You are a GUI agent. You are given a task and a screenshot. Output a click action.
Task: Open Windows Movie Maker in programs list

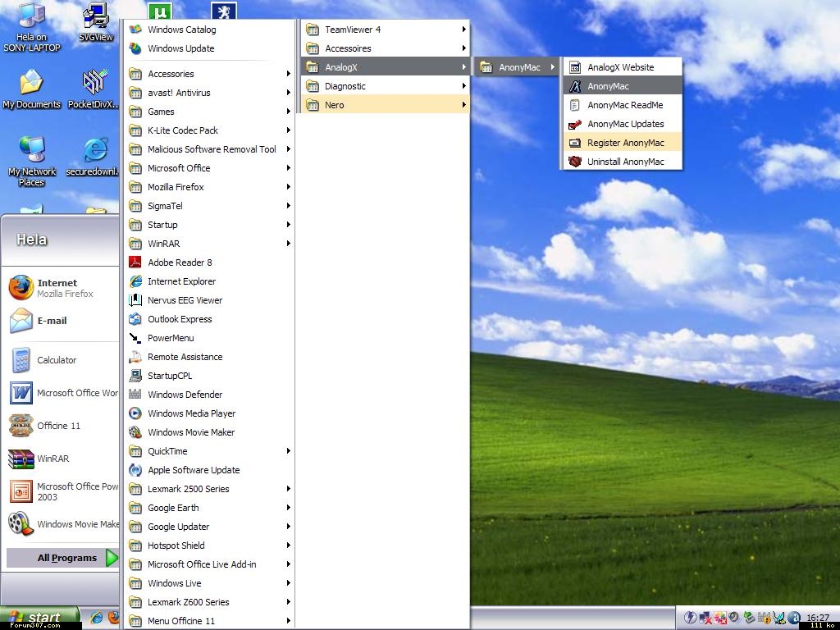[210, 432]
